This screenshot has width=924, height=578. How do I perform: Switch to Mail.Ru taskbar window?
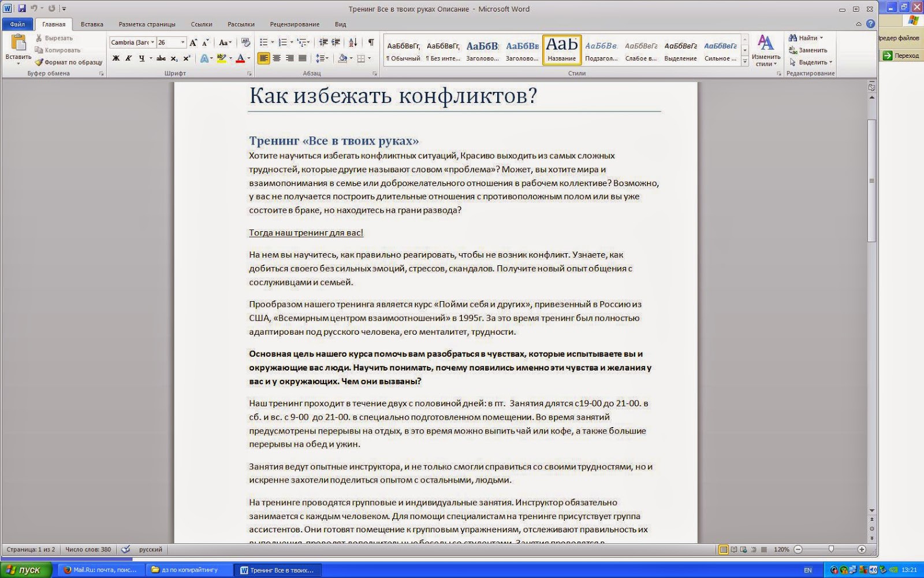tap(100, 570)
